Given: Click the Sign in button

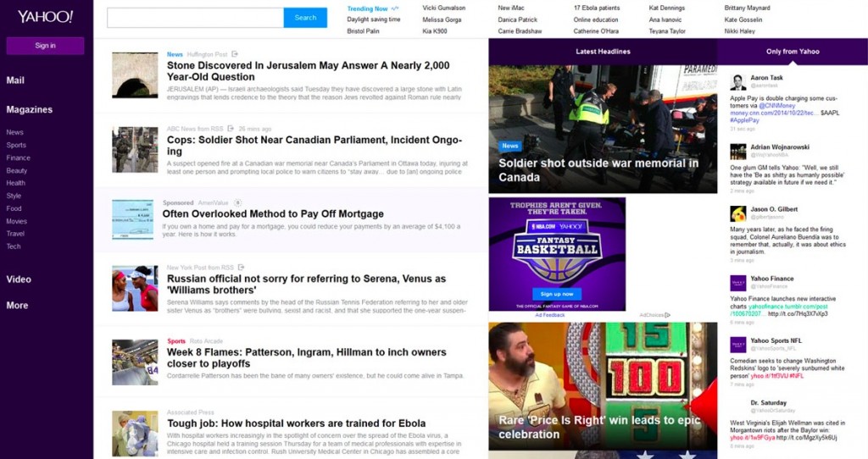Looking at the screenshot, I should click(x=46, y=46).
